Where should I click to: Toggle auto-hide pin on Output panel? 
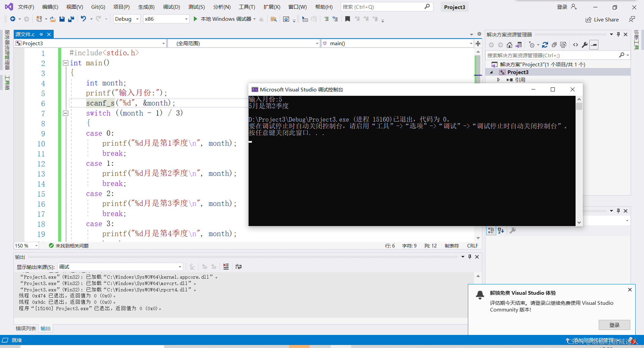coord(470,257)
